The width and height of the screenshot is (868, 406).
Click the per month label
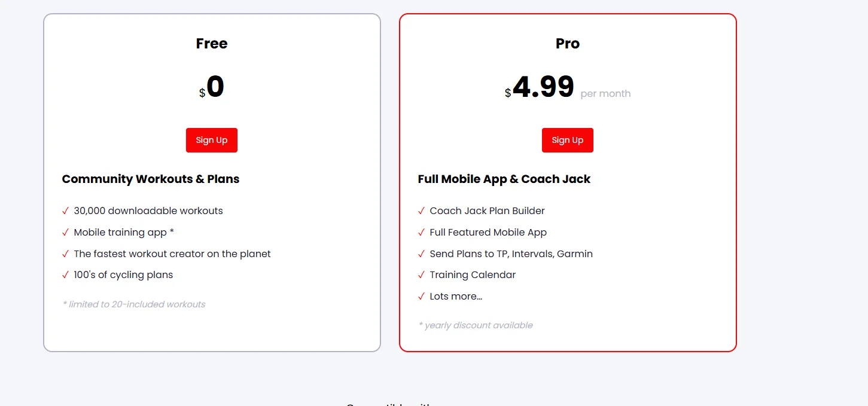[605, 94]
